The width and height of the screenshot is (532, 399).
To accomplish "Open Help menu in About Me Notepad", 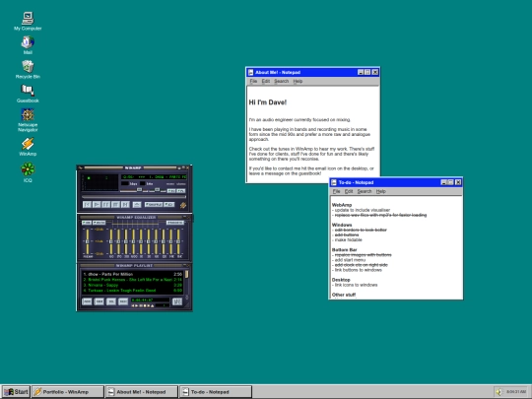I will 298,81.
